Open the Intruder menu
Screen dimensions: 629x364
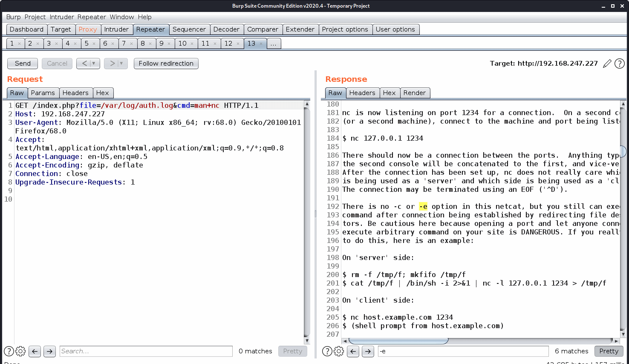pos(62,17)
